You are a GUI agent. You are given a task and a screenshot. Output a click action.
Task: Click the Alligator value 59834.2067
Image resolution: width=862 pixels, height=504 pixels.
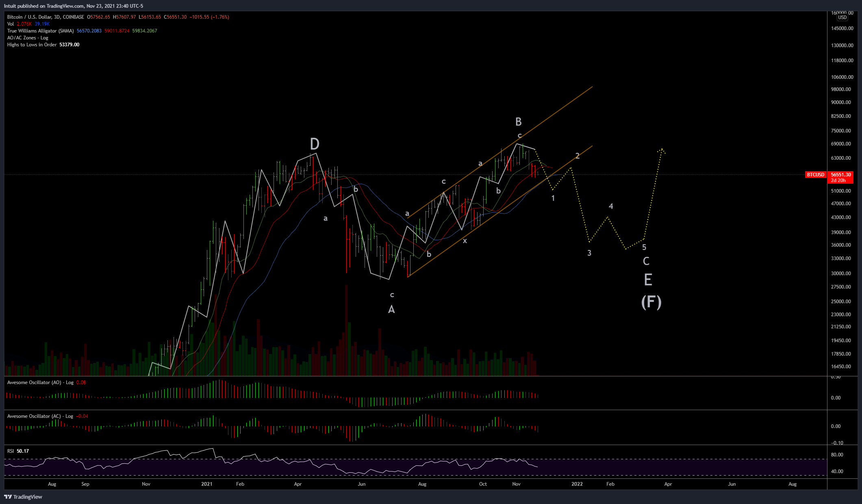pyautogui.click(x=145, y=31)
